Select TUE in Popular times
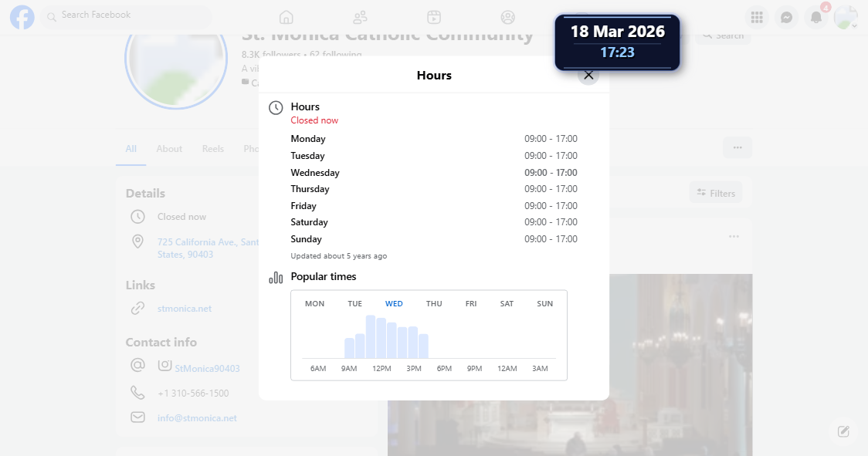Viewport: 868px width, 456px height. (354, 304)
